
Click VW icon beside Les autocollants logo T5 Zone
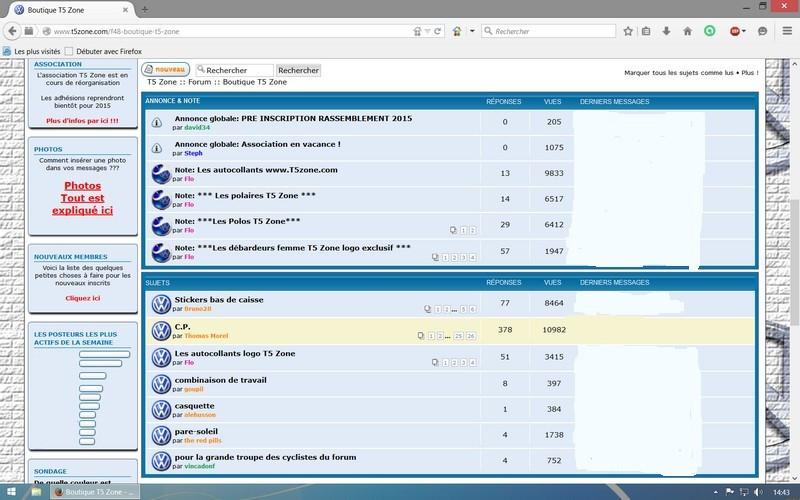coord(161,357)
